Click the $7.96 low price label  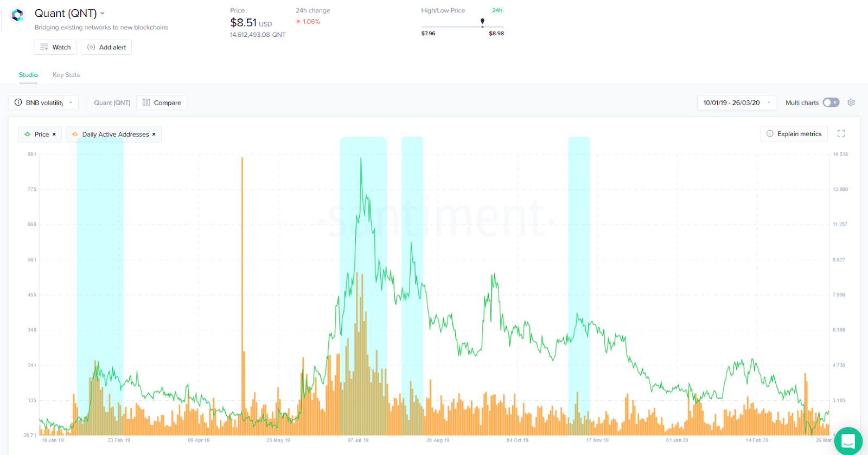(x=428, y=34)
